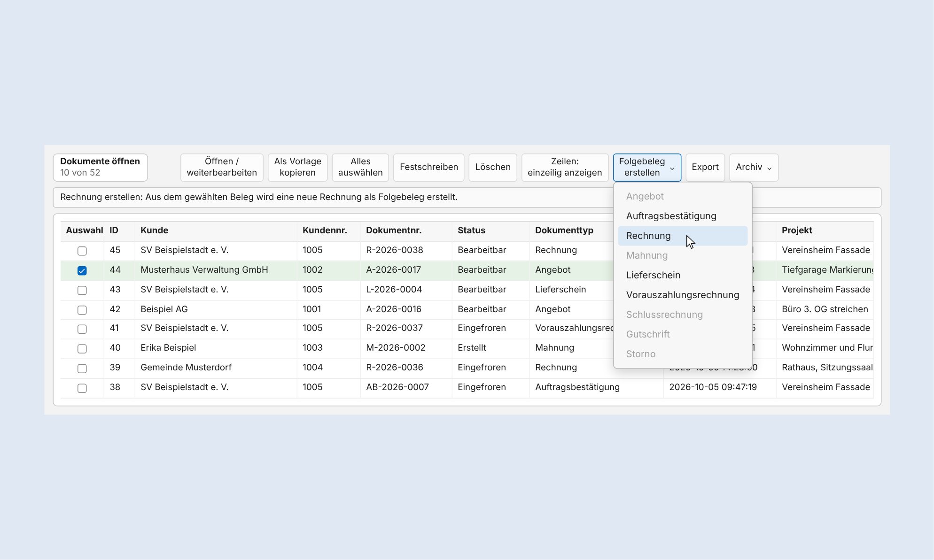Copy document via Als Vorlage kopieren
Image resolution: width=934 pixels, height=560 pixels.
(297, 167)
